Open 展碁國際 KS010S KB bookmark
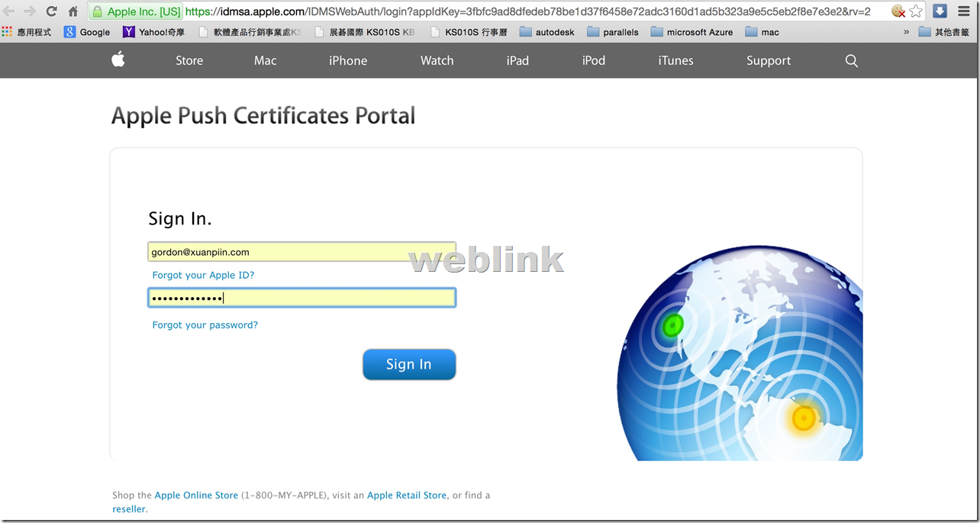The width and height of the screenshot is (980, 523). click(365, 32)
